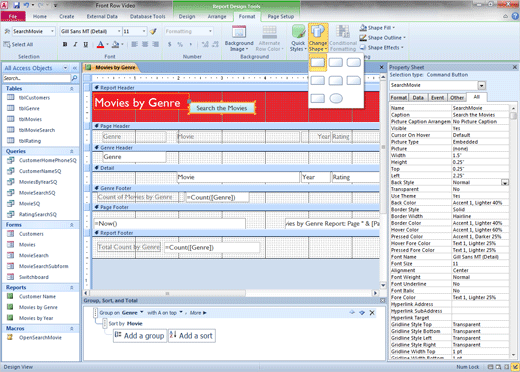This screenshot has width=520, height=372.
Task: Collapse the Tables group in navigation
Action: click(72, 89)
